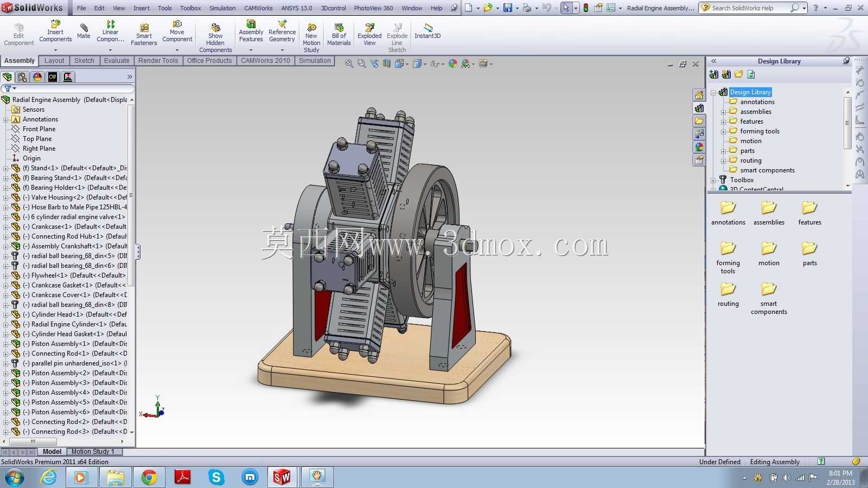Click the clock in system tray

(840, 477)
